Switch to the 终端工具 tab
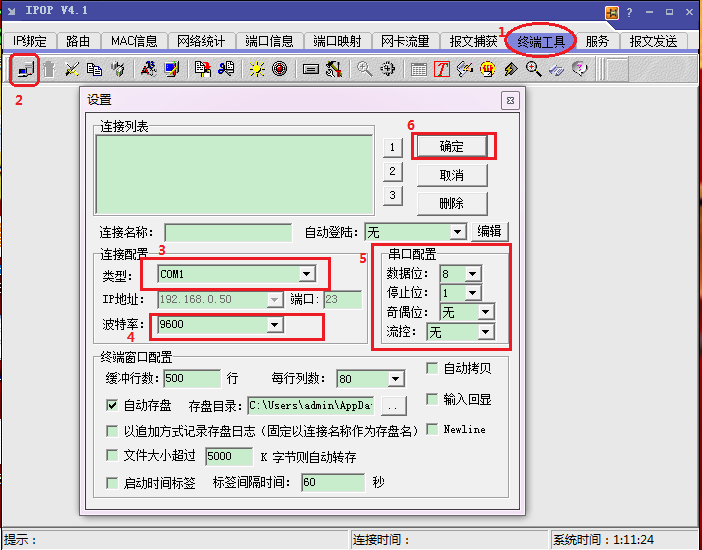The height and width of the screenshot is (550, 702). coord(541,41)
